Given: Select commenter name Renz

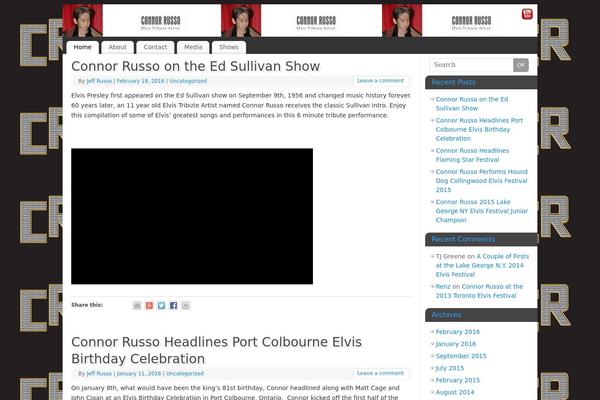Looking at the screenshot, I should coord(443,287).
